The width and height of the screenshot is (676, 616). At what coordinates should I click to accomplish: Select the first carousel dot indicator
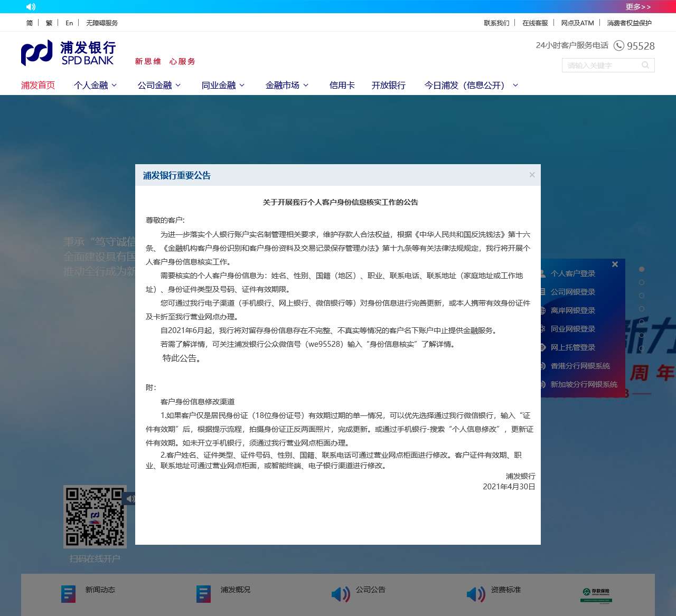[x=642, y=269]
